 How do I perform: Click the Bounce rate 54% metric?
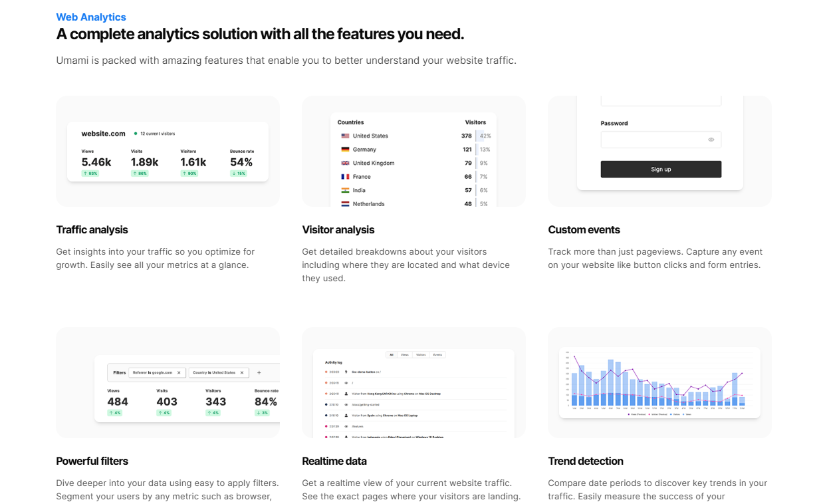(x=241, y=162)
